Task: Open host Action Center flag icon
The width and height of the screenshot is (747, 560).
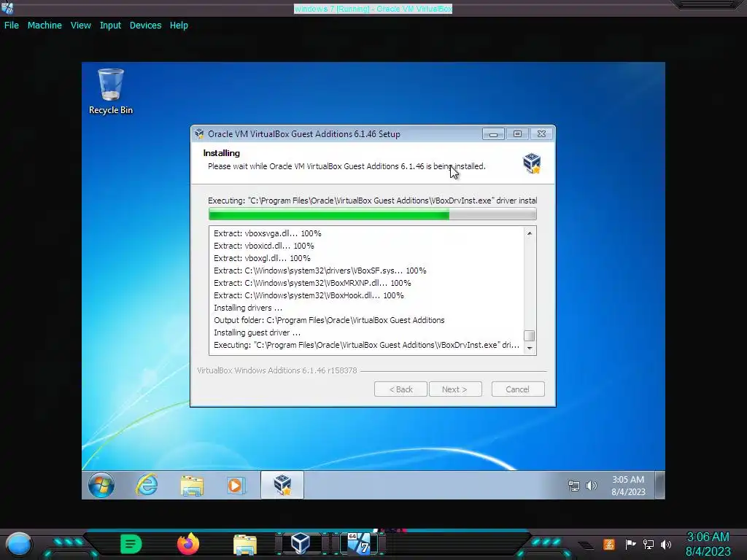Action: point(630,544)
